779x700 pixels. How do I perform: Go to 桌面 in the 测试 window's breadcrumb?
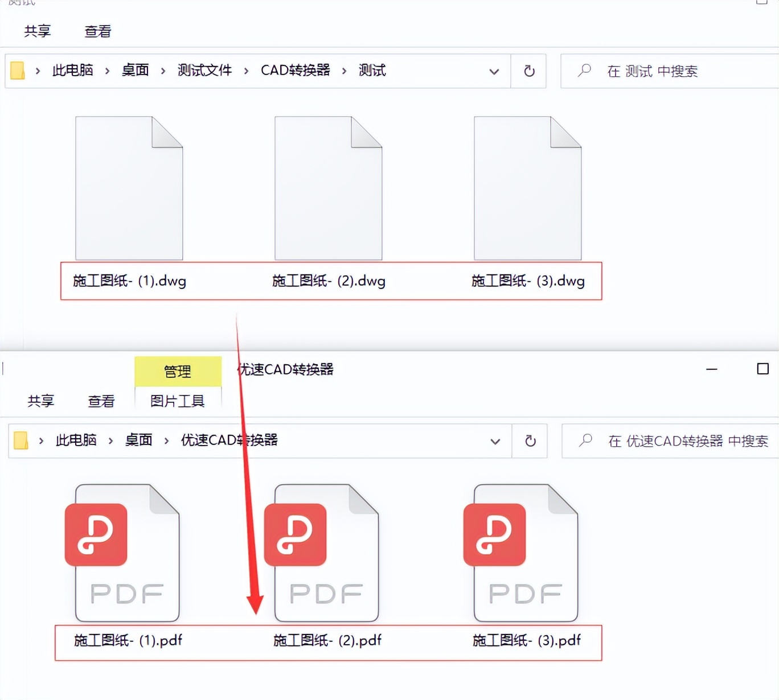click(136, 70)
